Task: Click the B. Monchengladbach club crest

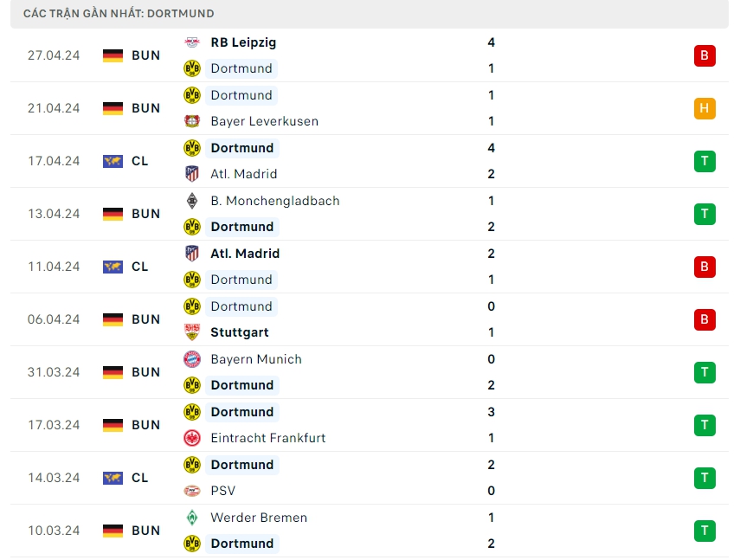Action: pos(192,201)
